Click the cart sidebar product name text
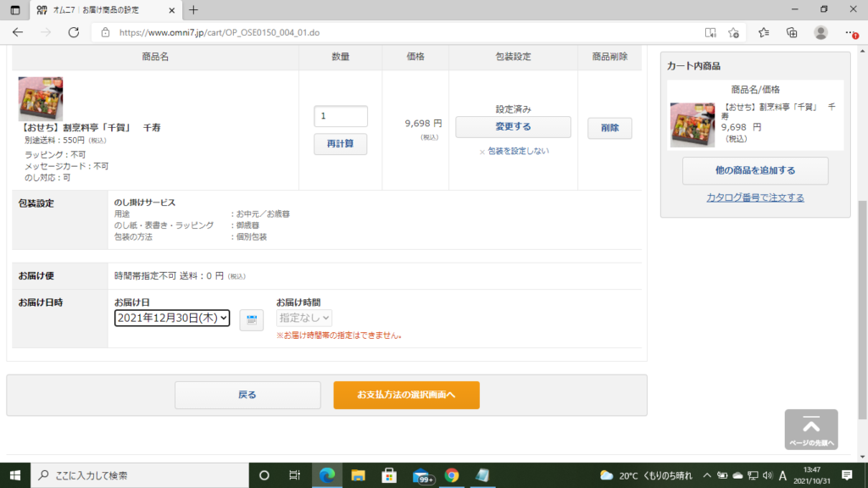This screenshot has width=868, height=488. [x=778, y=111]
